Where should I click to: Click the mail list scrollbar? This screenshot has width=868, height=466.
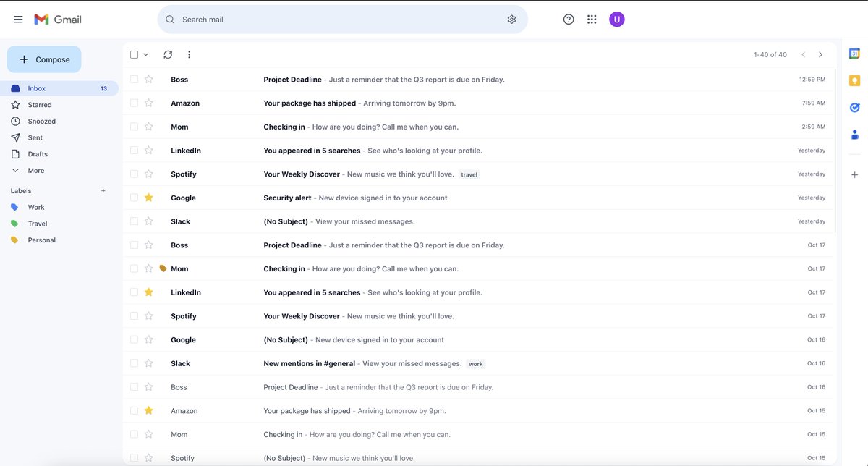point(835,152)
